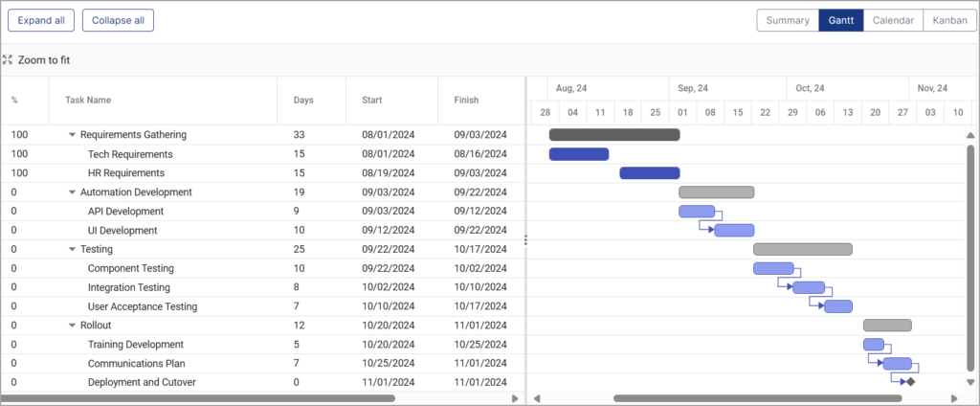Collapse the Requirements Gathering group
980x406 pixels.
click(72, 134)
